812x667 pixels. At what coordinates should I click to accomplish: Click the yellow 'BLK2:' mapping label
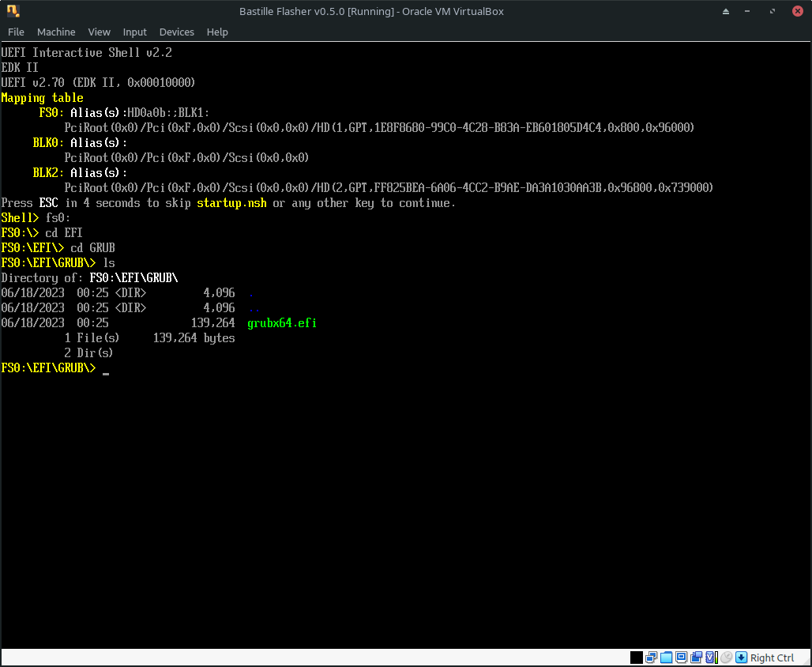pos(48,173)
